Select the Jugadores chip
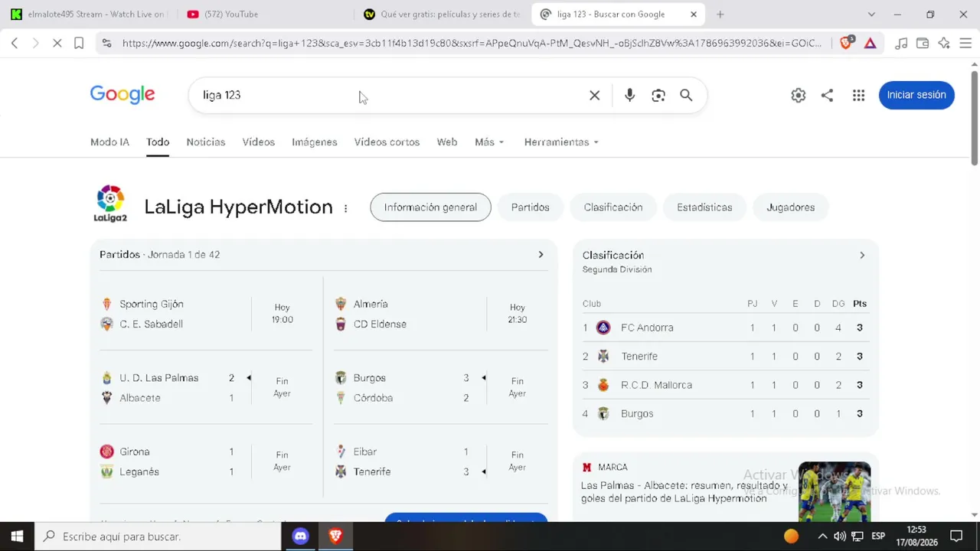 [x=791, y=207]
